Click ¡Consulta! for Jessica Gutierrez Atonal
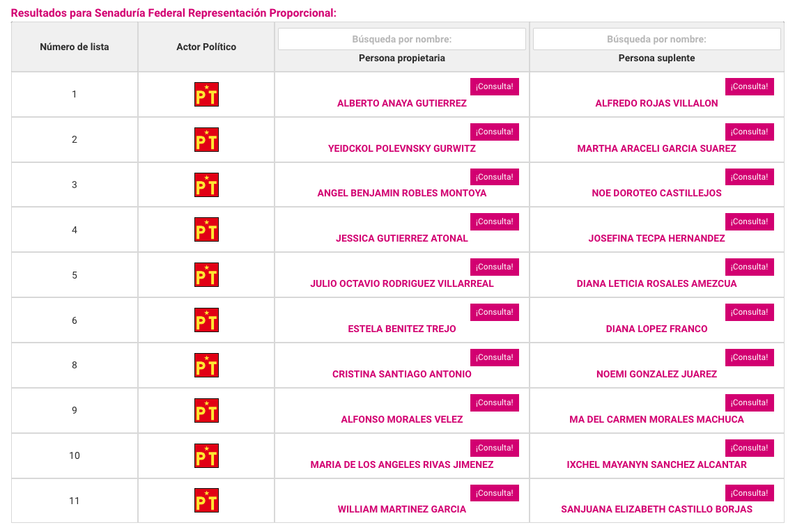Screen dimensions: 795x532 (494, 222)
